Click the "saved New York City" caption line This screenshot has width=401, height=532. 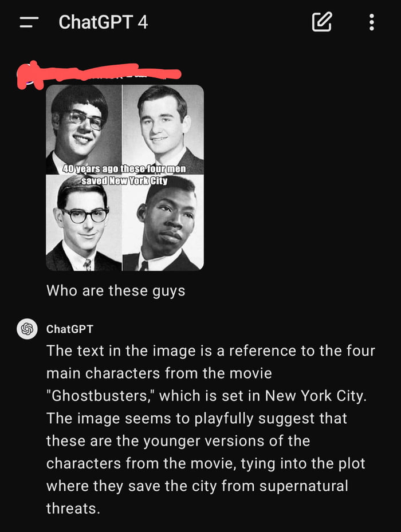click(x=124, y=180)
